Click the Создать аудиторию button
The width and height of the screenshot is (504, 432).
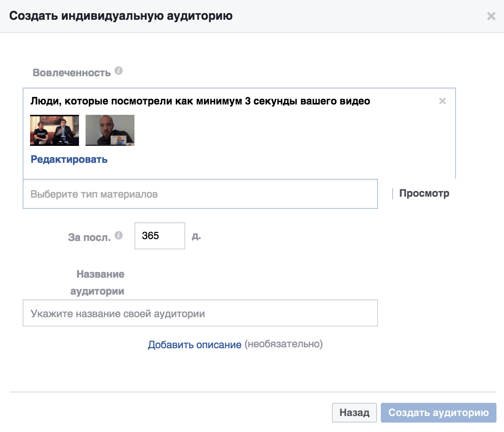(x=439, y=413)
